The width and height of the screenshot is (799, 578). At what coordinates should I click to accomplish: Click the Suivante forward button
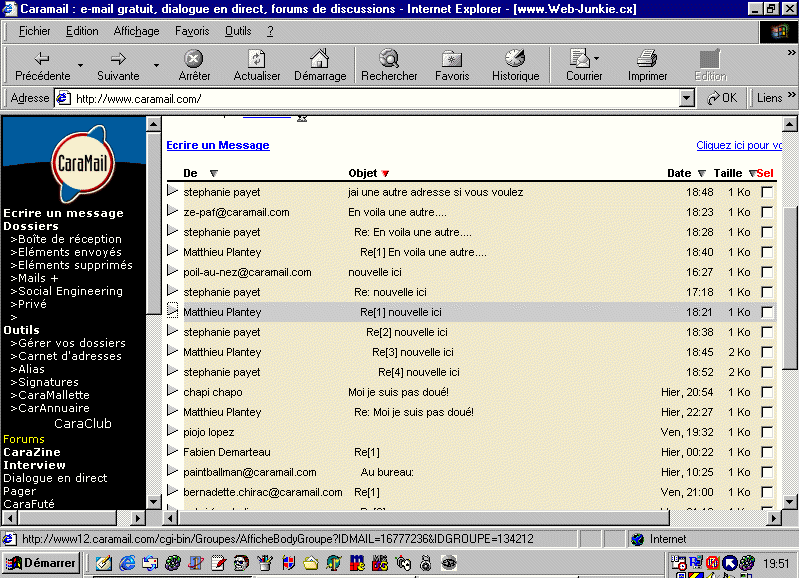click(118, 66)
